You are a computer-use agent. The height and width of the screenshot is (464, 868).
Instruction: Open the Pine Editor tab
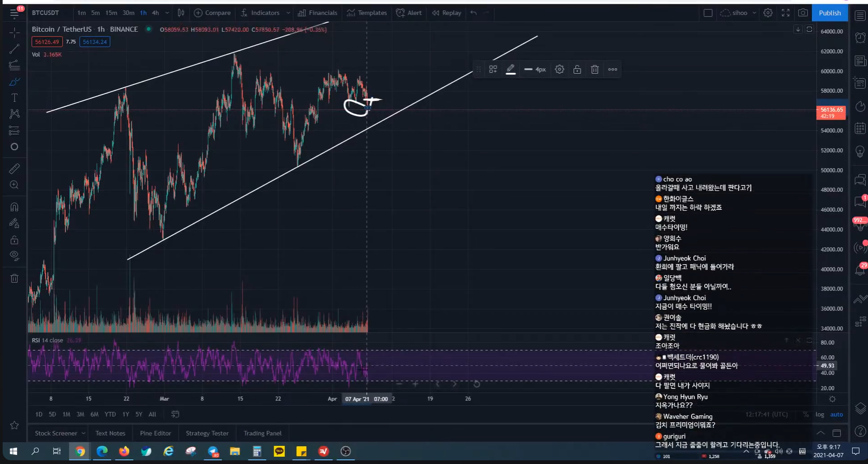[155, 433]
